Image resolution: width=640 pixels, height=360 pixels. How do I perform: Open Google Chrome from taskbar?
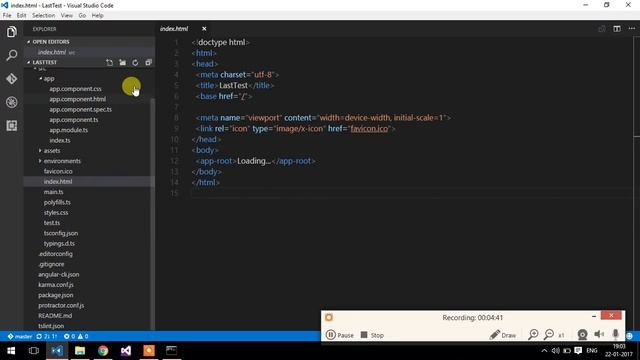[x=103, y=351]
